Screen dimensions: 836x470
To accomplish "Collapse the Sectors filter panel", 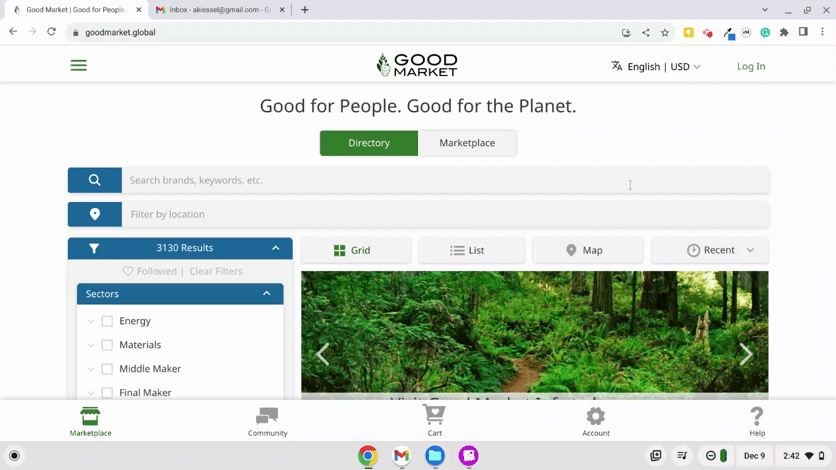I will [266, 294].
